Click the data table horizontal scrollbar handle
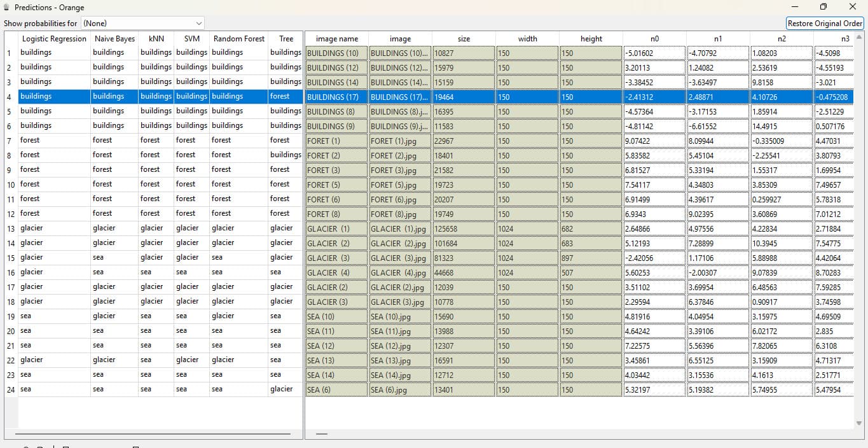Image resolution: width=868 pixels, height=448 pixels. click(x=322, y=434)
